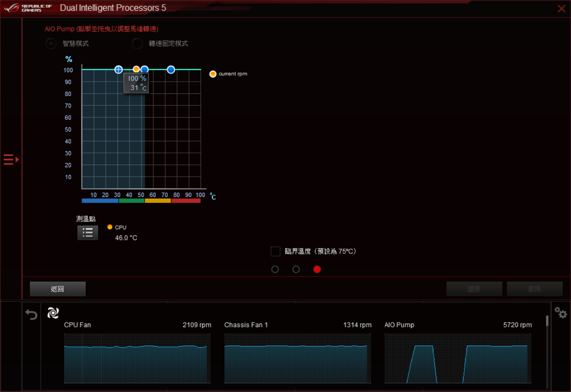This screenshot has width=571, height=392.
Task: Click the ROG Republic of Gamers logo
Action: coord(28,8)
